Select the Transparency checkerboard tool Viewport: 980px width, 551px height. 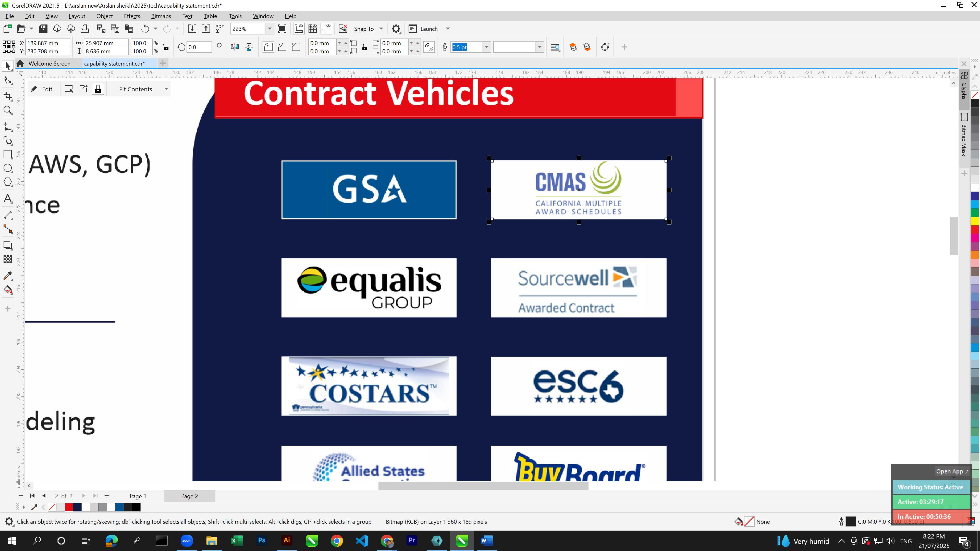(8, 259)
